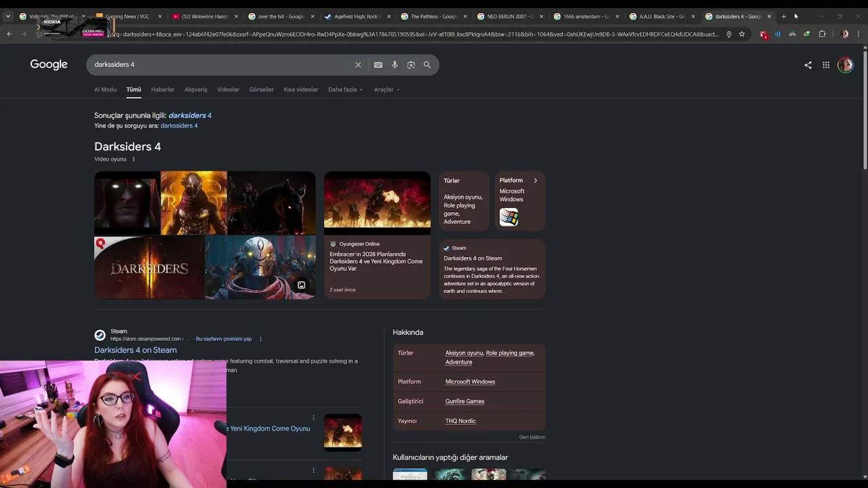Open Chrome's three-dot menu
This screenshot has height=488, width=868.
tap(859, 34)
